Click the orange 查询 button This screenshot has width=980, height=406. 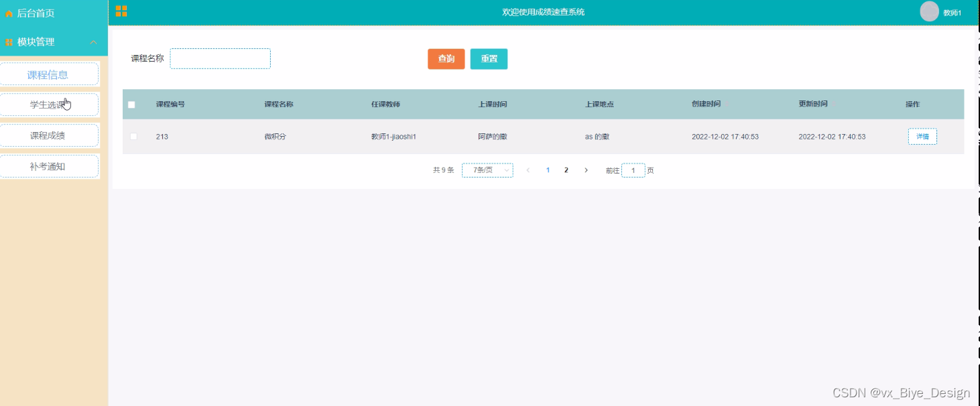(x=446, y=59)
